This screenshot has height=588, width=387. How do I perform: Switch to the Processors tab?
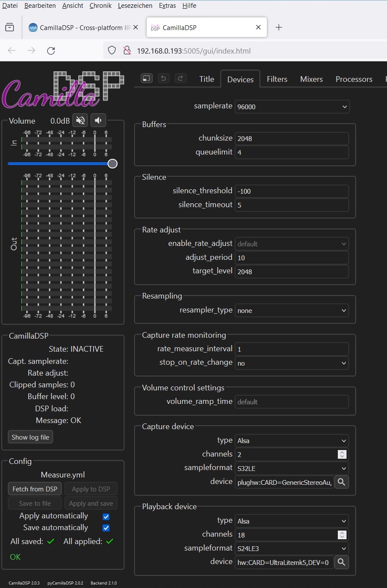point(354,79)
